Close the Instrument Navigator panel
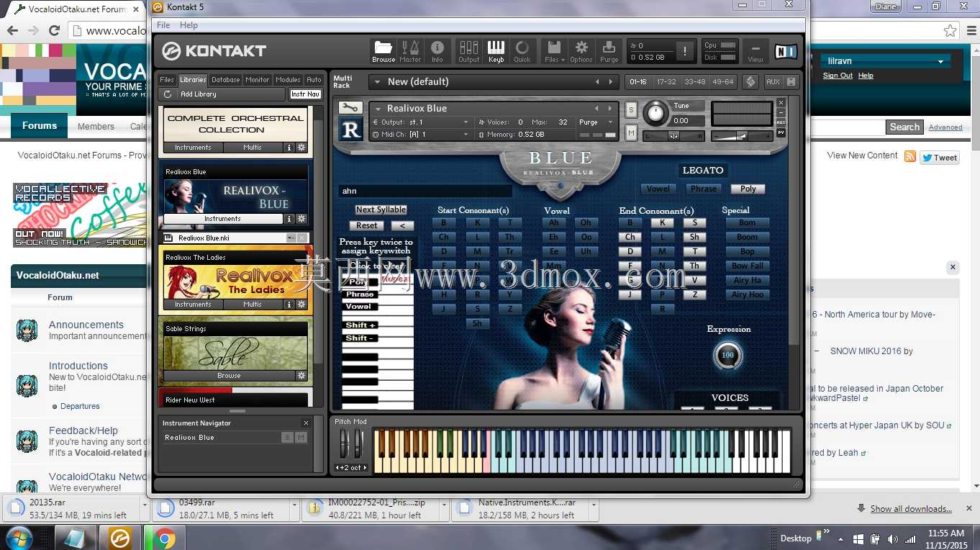Image resolution: width=980 pixels, height=550 pixels. coord(306,423)
